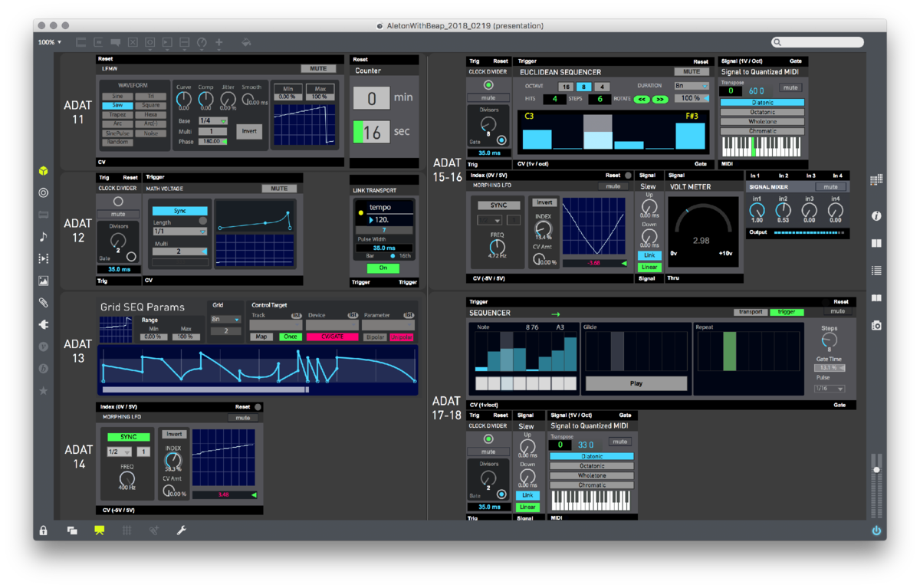This screenshot has height=588, width=920.
Task: Open the reference split-page icon
Action: point(876,244)
